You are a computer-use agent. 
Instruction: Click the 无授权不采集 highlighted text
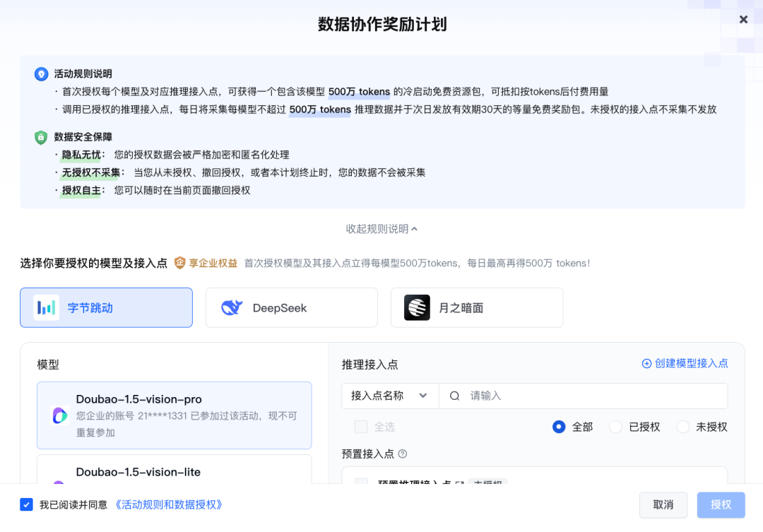[91, 172]
